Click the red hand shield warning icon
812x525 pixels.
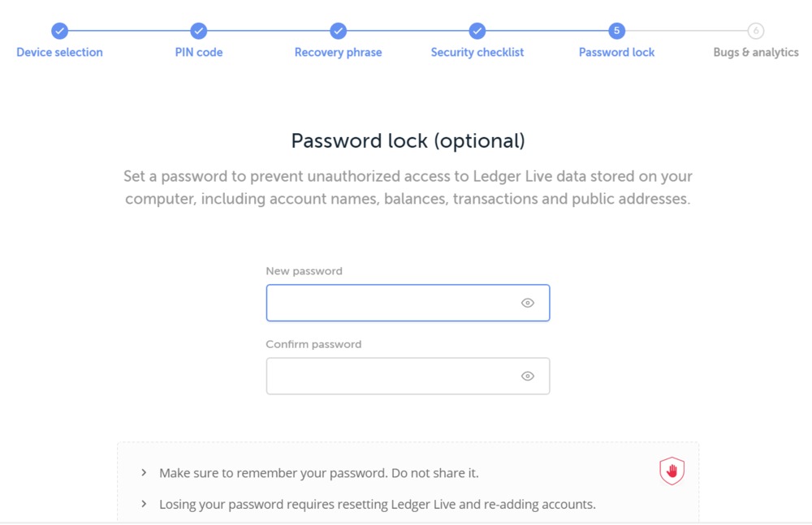(672, 471)
